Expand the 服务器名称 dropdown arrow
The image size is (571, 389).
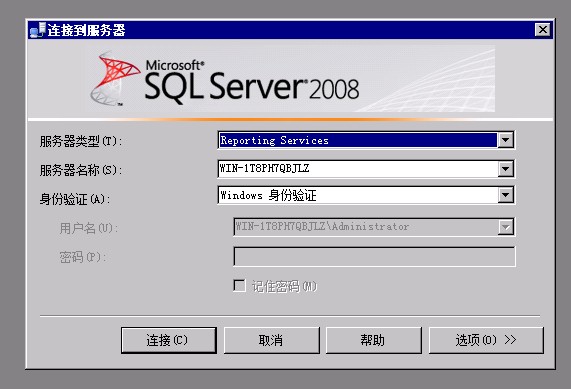[505, 169]
